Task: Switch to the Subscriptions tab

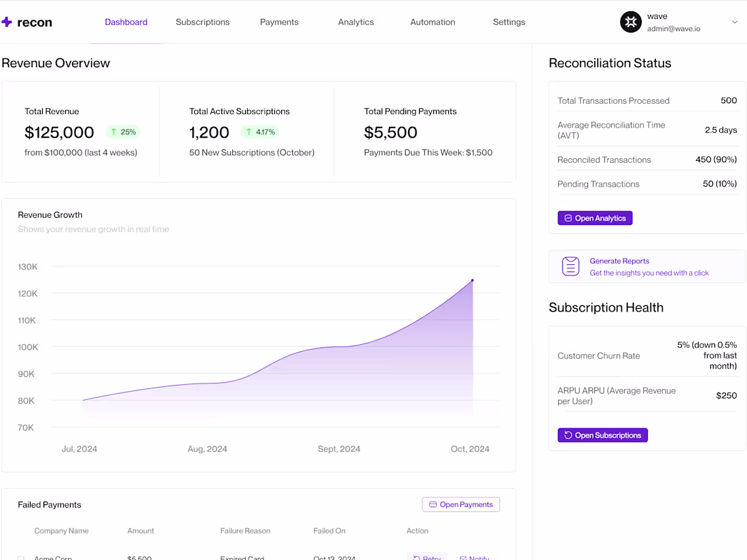Action: click(202, 22)
